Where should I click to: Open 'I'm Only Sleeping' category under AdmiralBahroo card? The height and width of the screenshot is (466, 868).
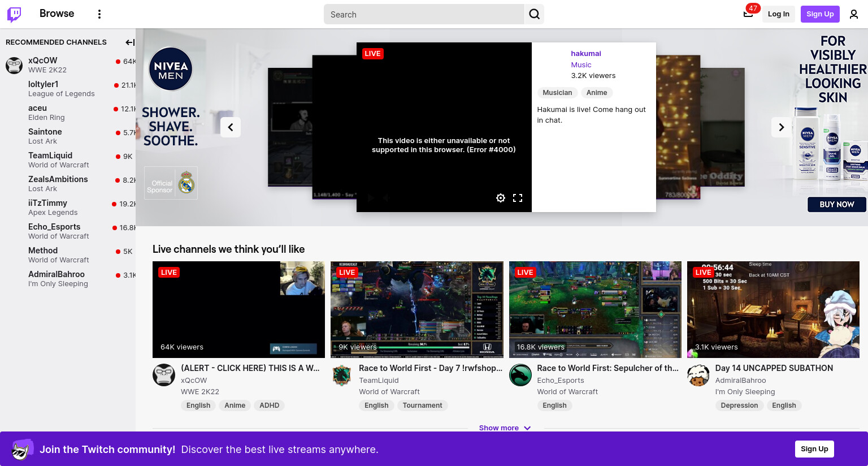[745, 392]
